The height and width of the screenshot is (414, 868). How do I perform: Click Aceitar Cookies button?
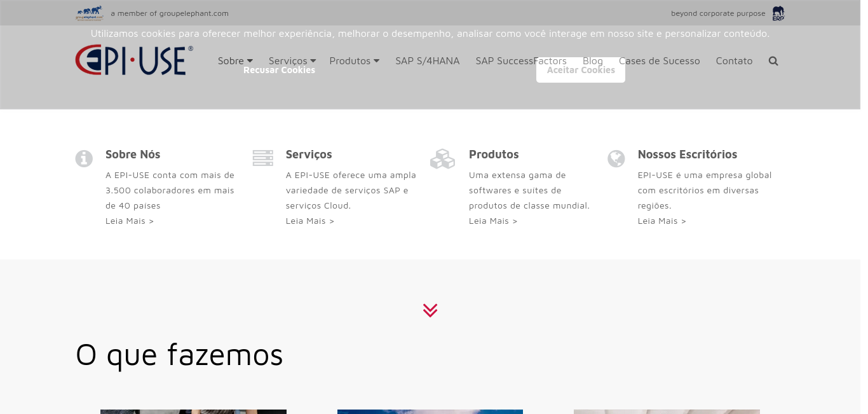(581, 70)
